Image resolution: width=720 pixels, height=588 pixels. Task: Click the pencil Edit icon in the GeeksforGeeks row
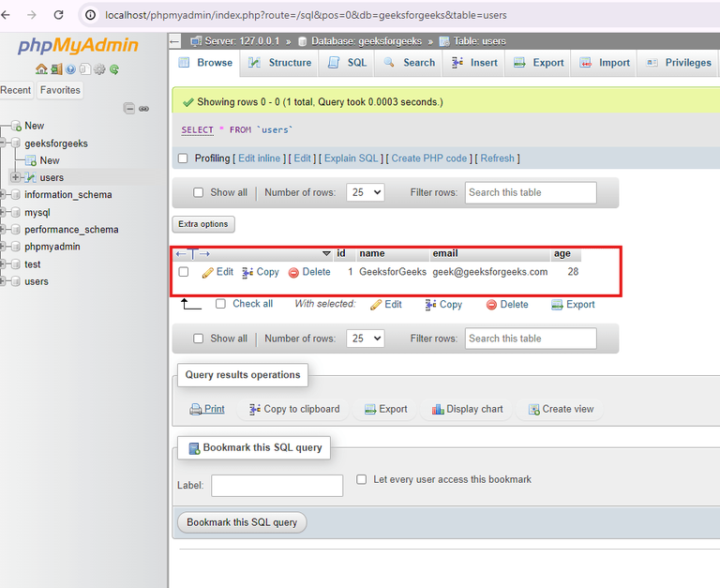click(207, 272)
